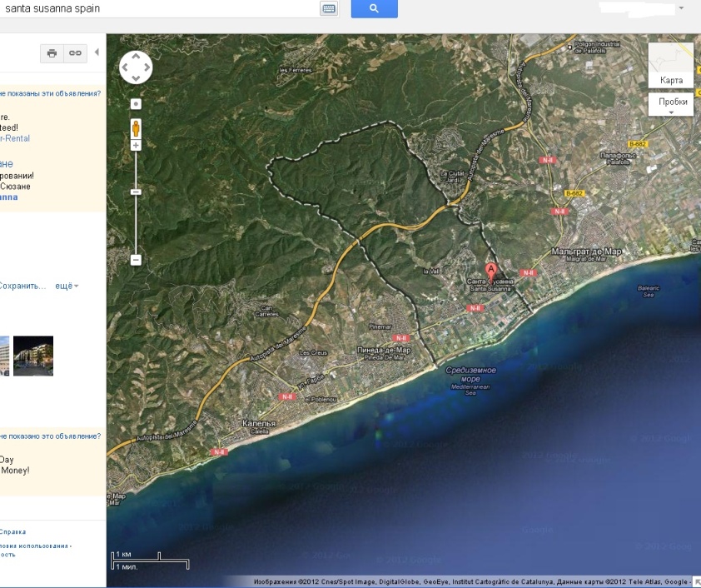Click the zoom out minus button
This screenshot has width=701, height=588.
click(136, 260)
